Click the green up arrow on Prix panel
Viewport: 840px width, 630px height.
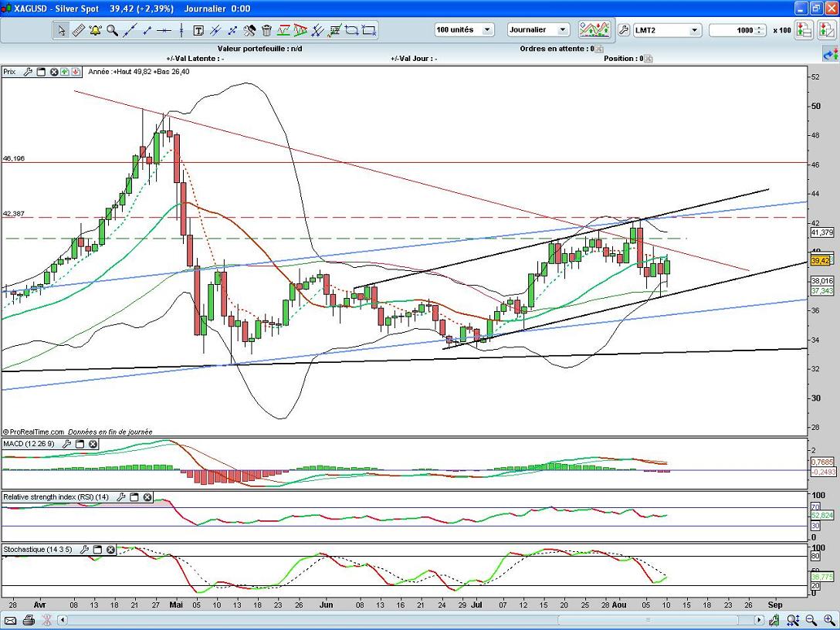65,72
